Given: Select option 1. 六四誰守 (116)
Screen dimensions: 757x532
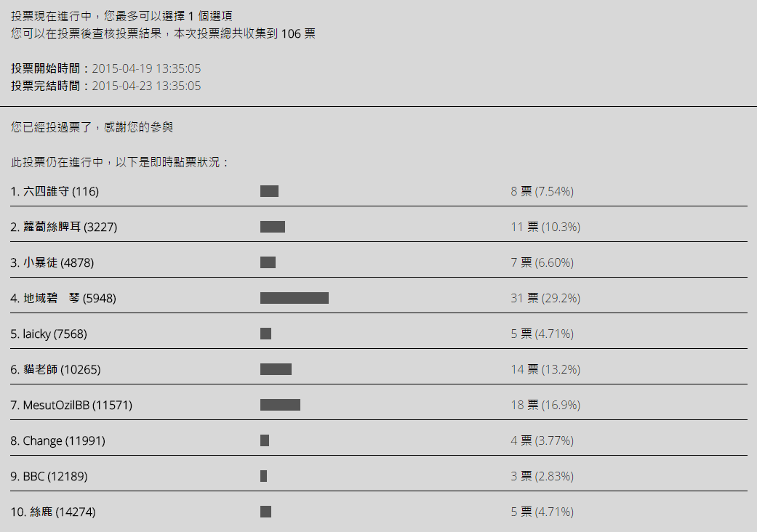Looking at the screenshot, I should [x=55, y=192].
